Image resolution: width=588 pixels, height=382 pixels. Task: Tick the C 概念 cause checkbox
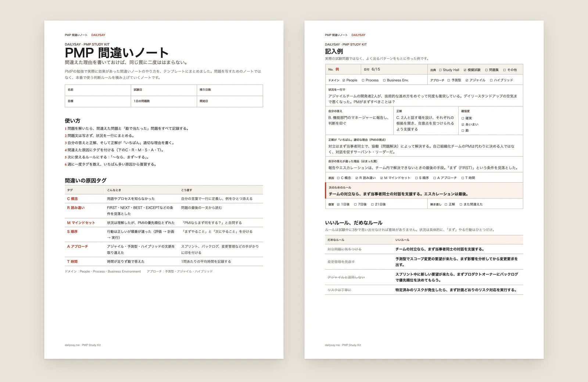338,178
